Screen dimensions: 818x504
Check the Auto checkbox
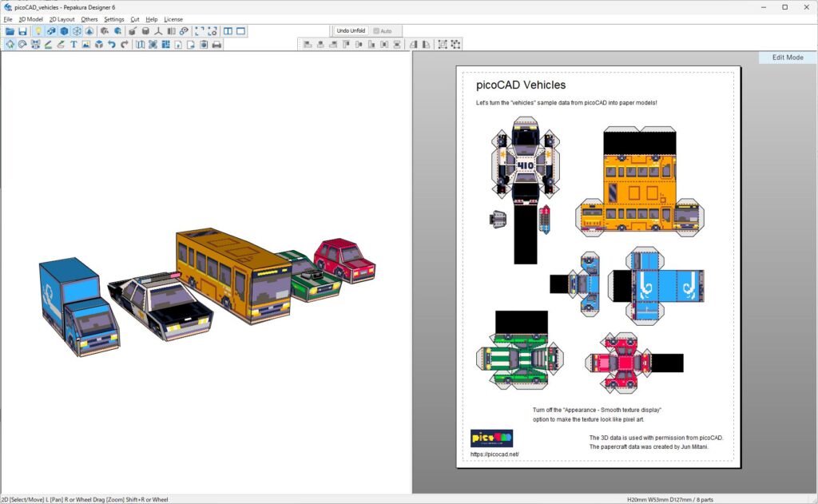(x=376, y=31)
